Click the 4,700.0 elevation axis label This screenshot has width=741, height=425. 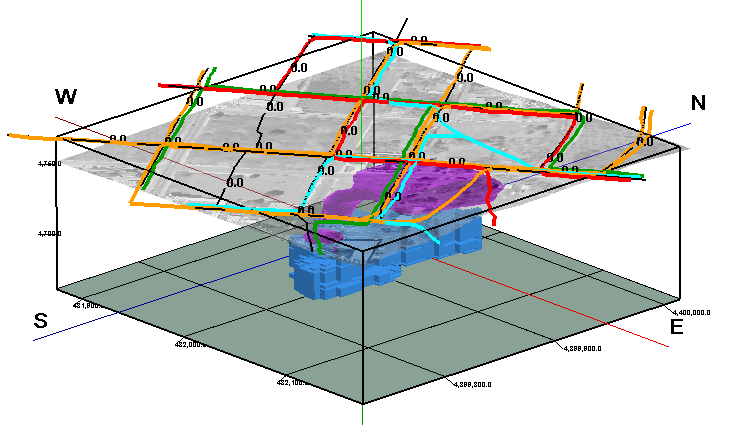coord(49,233)
